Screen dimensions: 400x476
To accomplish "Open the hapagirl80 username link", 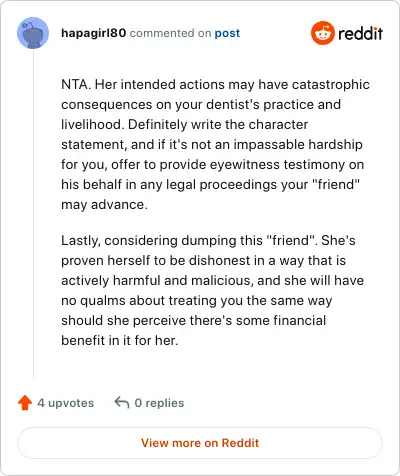I will (x=94, y=33).
